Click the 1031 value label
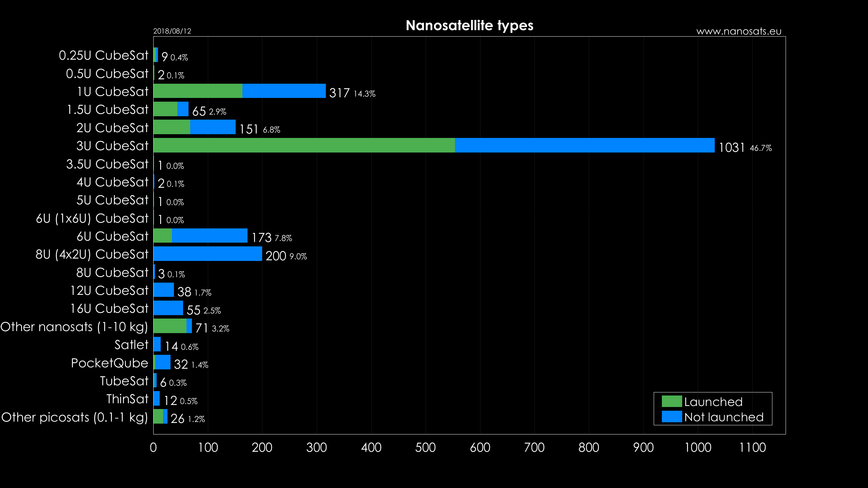This screenshot has width=868, height=488. tap(731, 147)
